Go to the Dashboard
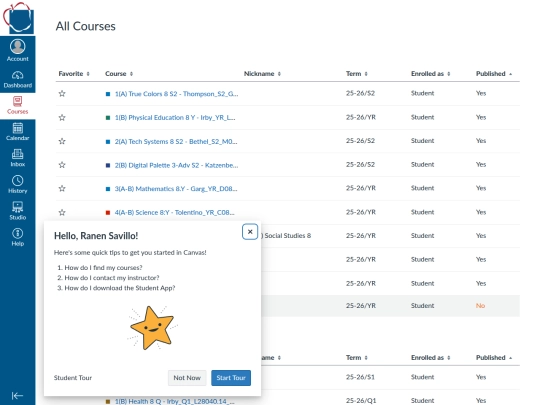 pos(18,80)
